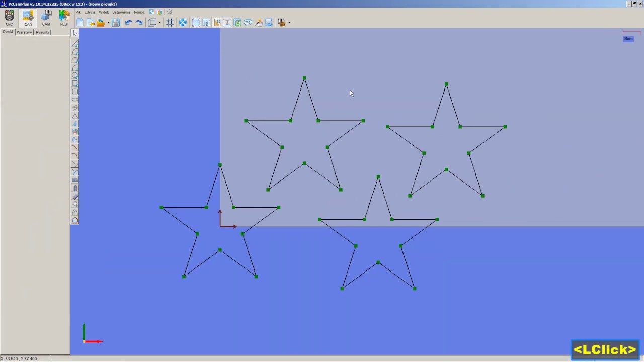The image size is (644, 362).
Task: Select the line drawing tool
Action: pos(75,43)
